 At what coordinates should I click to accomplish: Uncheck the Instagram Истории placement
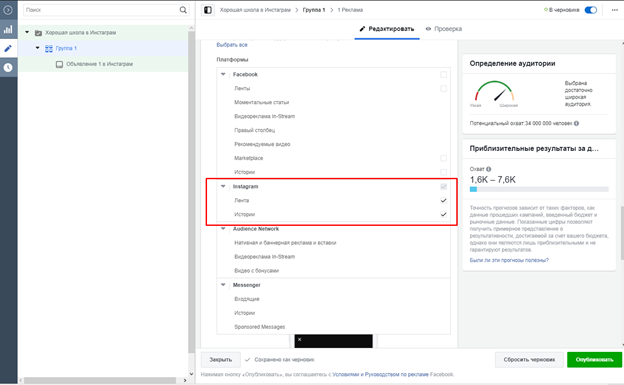[443, 214]
